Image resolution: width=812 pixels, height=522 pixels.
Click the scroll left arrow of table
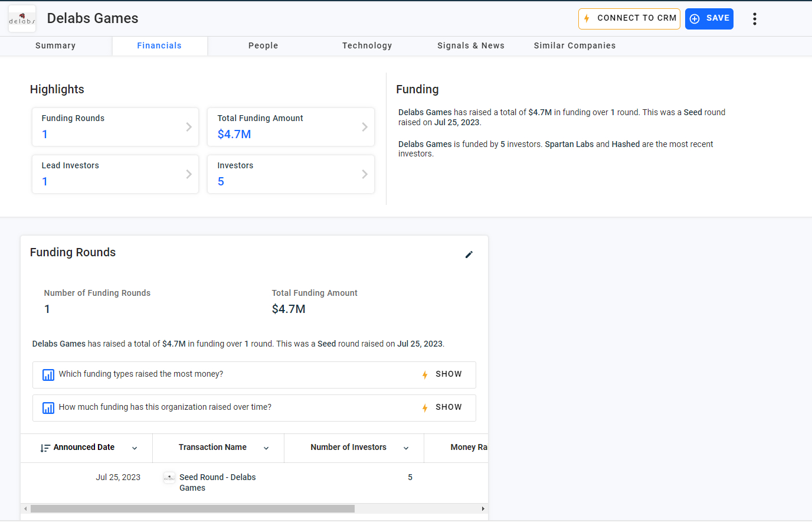click(x=25, y=508)
